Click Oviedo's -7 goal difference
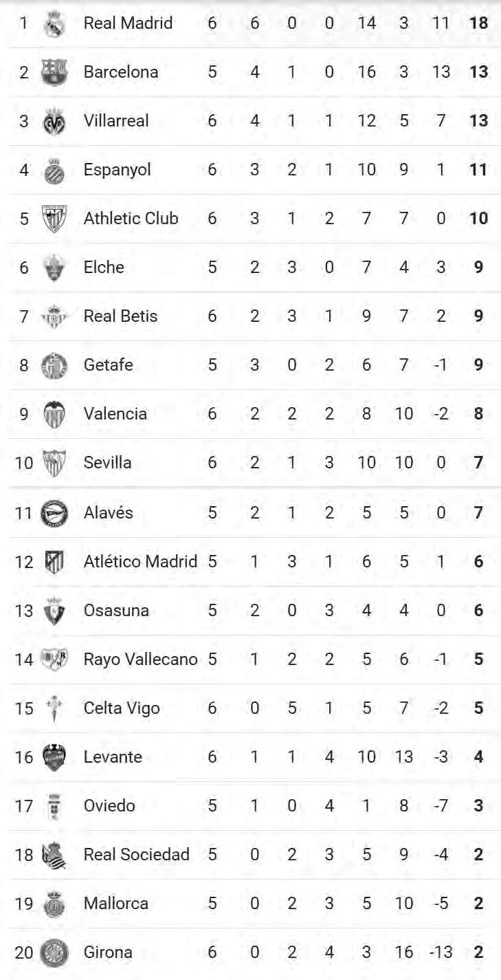The image size is (501, 980). point(441,805)
